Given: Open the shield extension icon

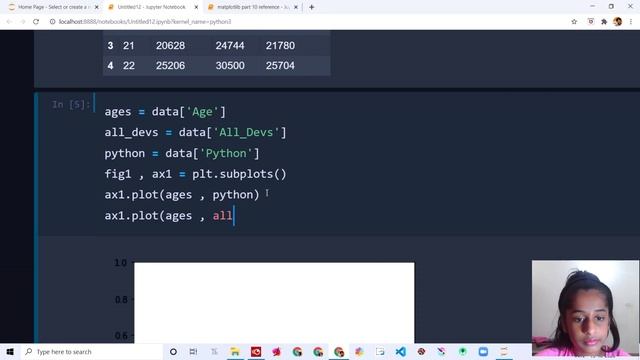Looking at the screenshot, I should point(591,22).
